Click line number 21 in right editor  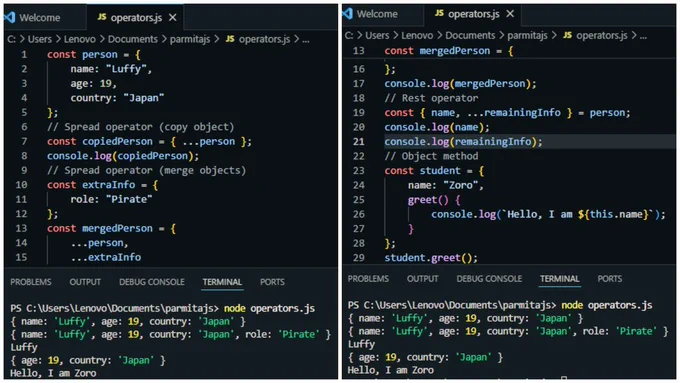[x=359, y=141]
